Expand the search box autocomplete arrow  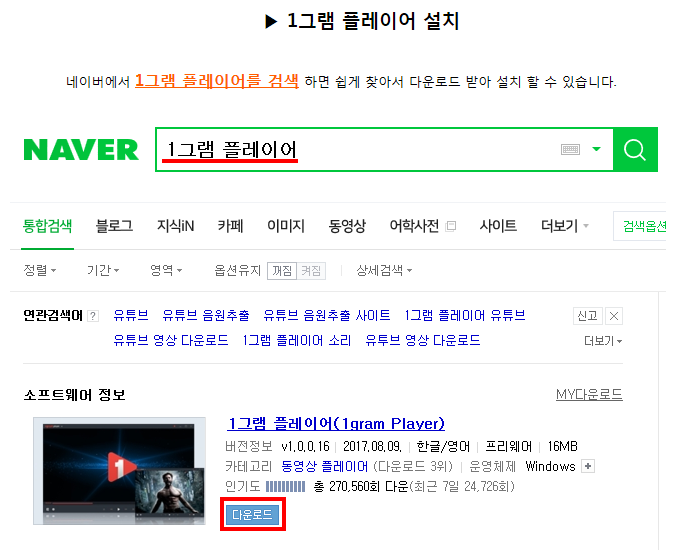point(596,149)
